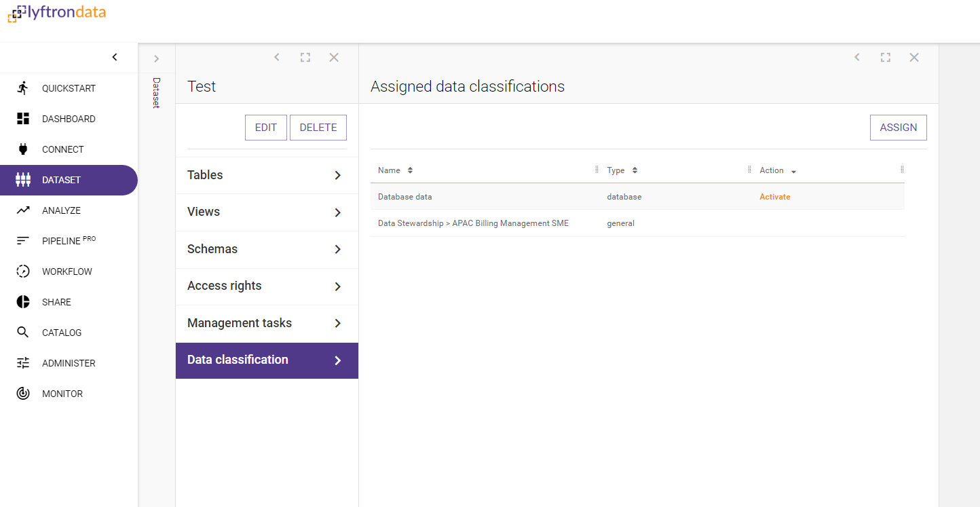Click the Action column resize handle
This screenshot has height=507, width=980.
point(902,170)
